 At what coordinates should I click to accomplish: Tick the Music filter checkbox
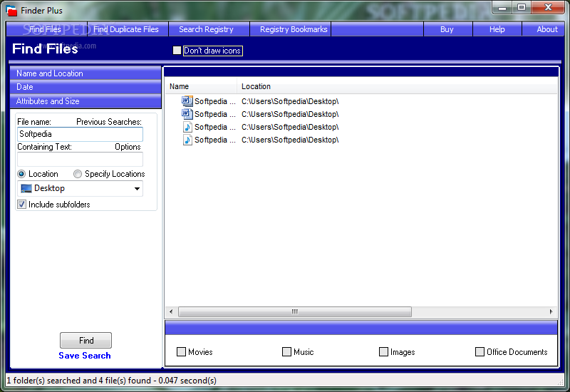tap(286, 351)
